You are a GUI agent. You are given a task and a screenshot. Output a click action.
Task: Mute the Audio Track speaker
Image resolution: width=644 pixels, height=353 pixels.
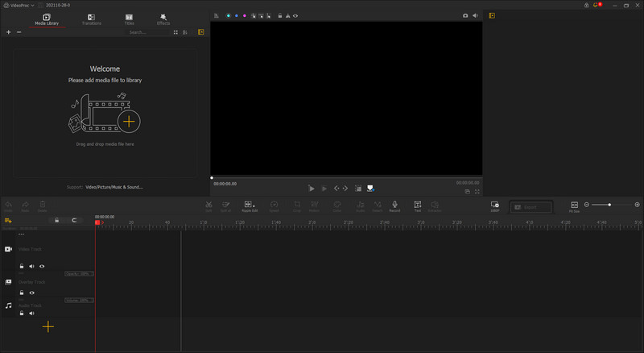tap(31, 313)
